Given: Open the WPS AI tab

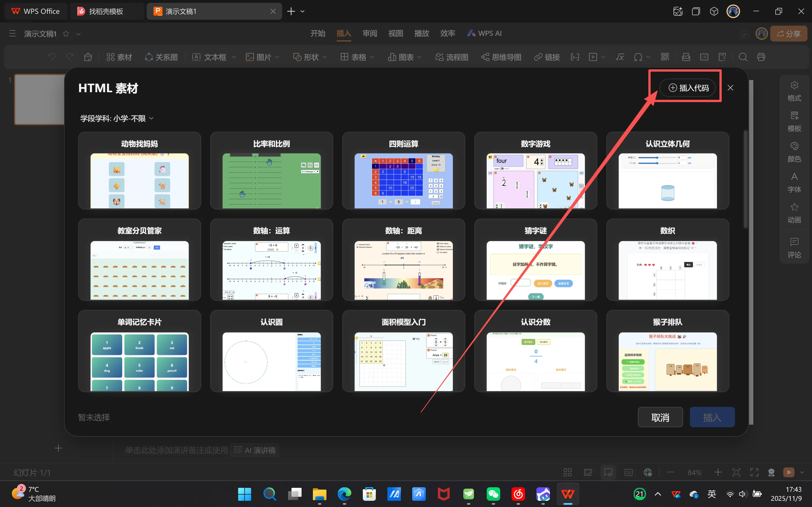Looking at the screenshot, I should (x=484, y=34).
